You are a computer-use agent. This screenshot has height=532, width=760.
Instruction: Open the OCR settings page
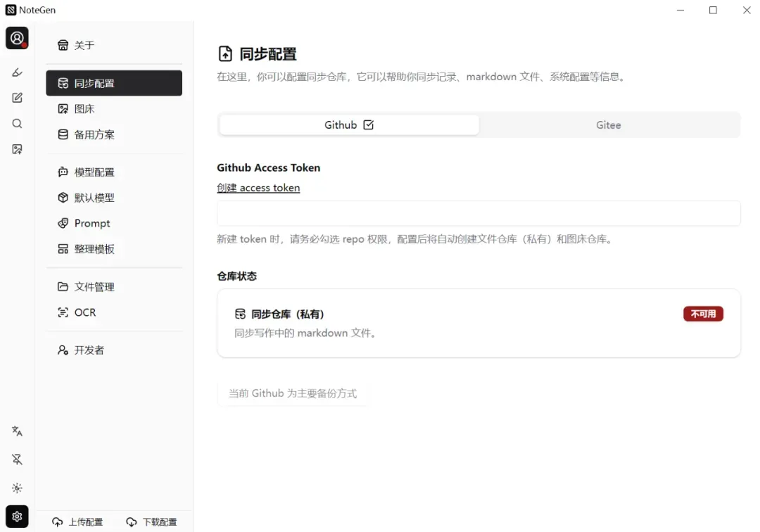114,312
